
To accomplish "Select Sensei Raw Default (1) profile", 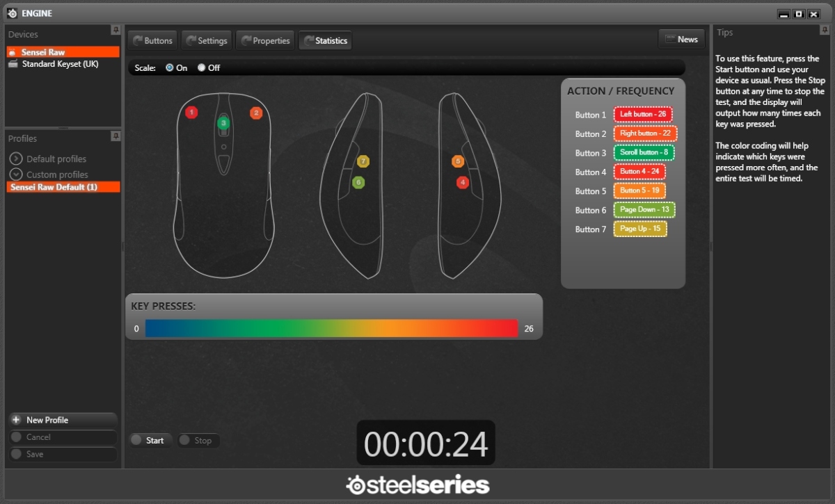I will tap(63, 187).
